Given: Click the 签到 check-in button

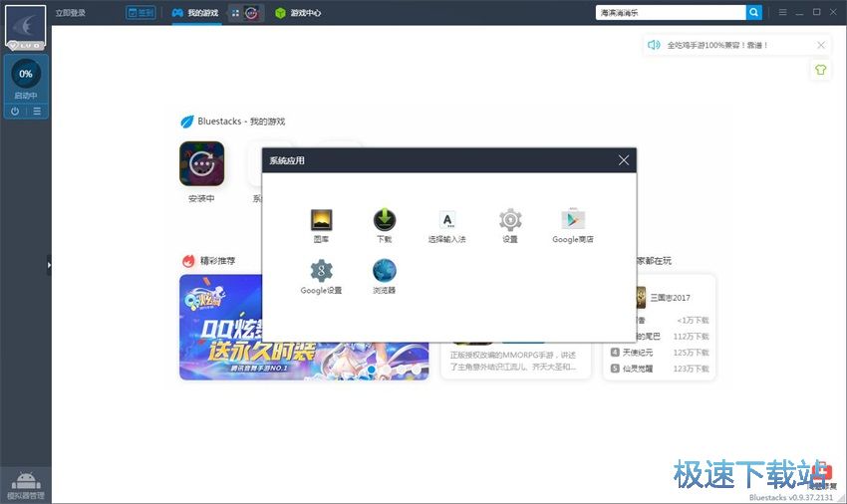Looking at the screenshot, I should click(141, 12).
